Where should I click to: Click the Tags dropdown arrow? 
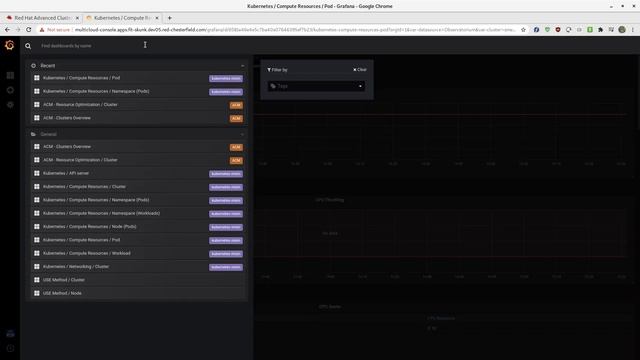pos(360,86)
